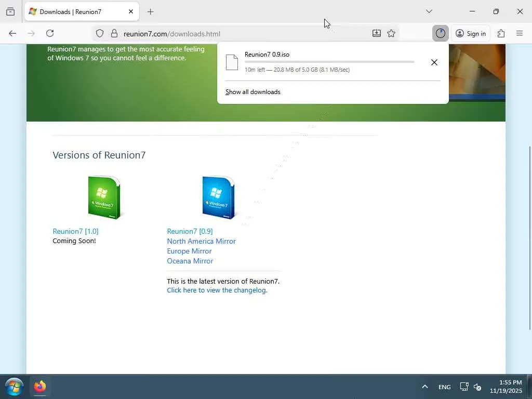Screen dimensions: 532x399
Task: Reload the current page
Action: click(x=50, y=33)
